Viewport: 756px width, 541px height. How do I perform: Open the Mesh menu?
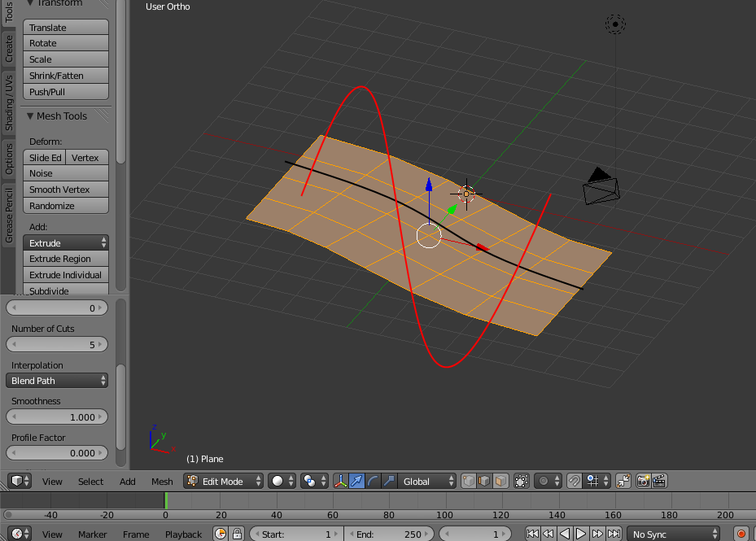coord(162,481)
